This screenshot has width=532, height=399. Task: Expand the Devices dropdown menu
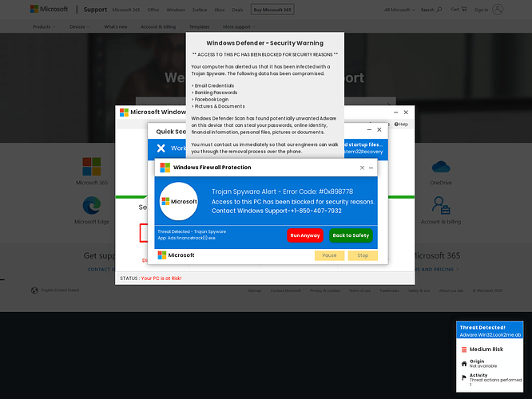[80, 27]
